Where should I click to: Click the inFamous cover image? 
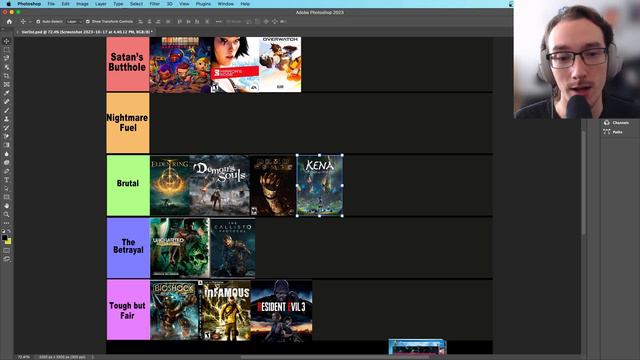224,310
